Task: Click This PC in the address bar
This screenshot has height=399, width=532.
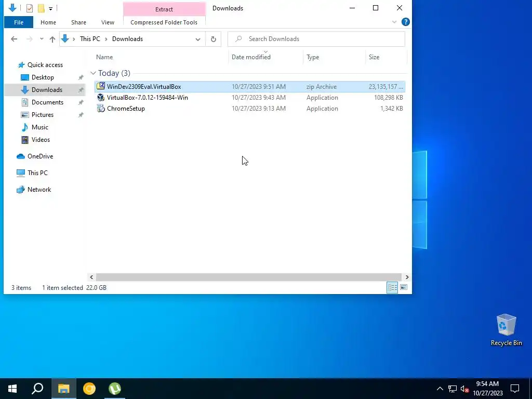Action: tap(90, 39)
